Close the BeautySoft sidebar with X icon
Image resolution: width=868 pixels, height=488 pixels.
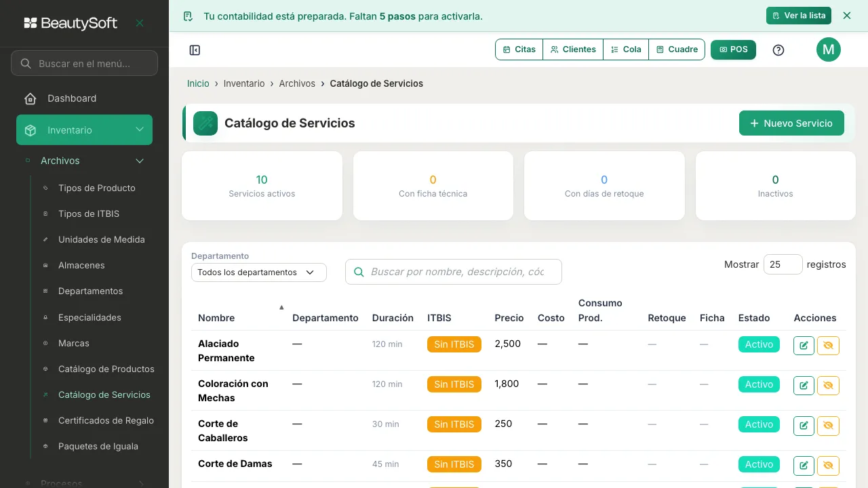coord(140,23)
